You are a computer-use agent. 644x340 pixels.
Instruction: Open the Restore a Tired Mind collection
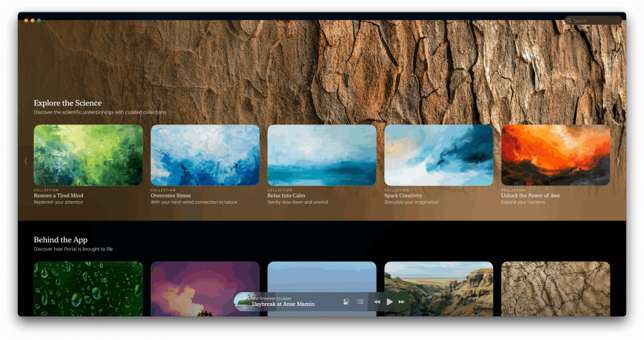tap(88, 155)
